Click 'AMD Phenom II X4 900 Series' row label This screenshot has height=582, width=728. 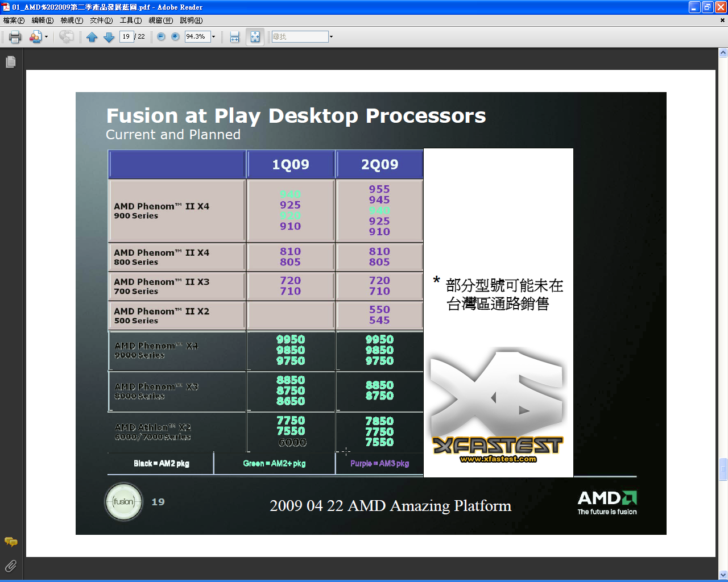point(162,210)
